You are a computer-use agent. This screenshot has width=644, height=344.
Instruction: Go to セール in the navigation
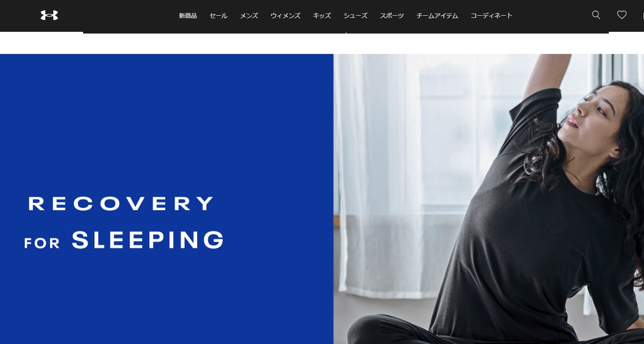(218, 16)
